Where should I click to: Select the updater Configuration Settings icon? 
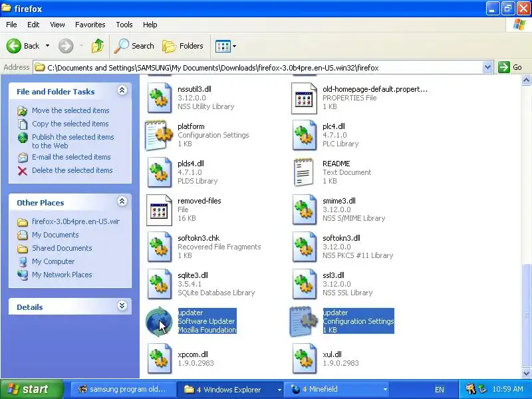tap(304, 321)
